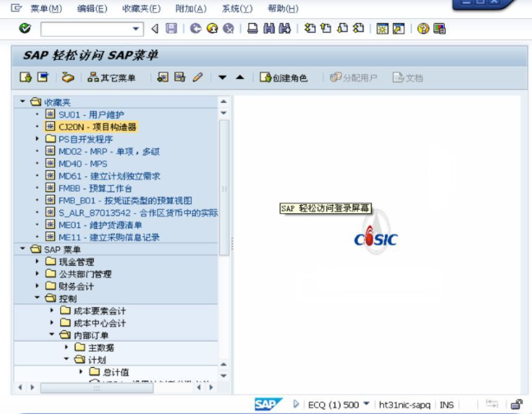This screenshot has width=532, height=414.
Task: Open the 收藏夹(F) menu
Action: click(141, 8)
